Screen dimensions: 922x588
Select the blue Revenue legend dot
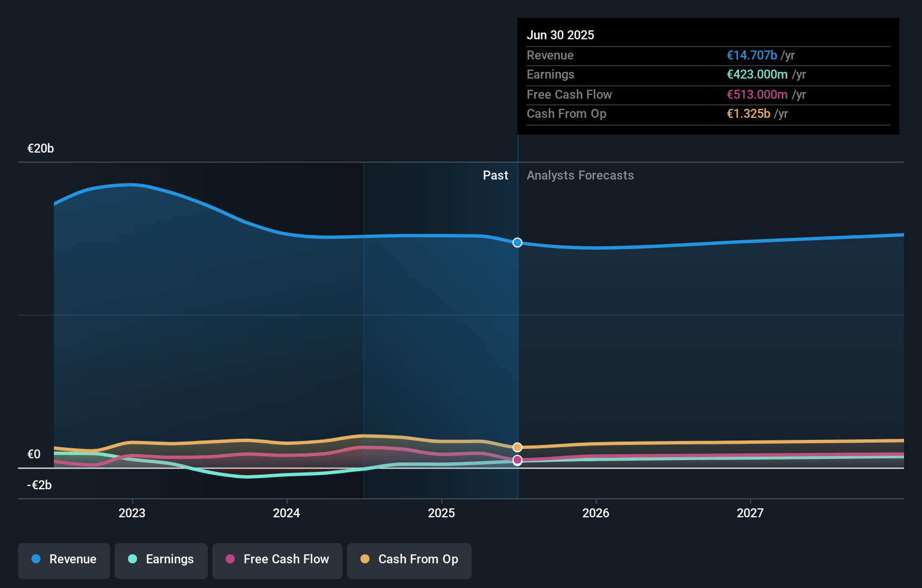[x=36, y=559]
